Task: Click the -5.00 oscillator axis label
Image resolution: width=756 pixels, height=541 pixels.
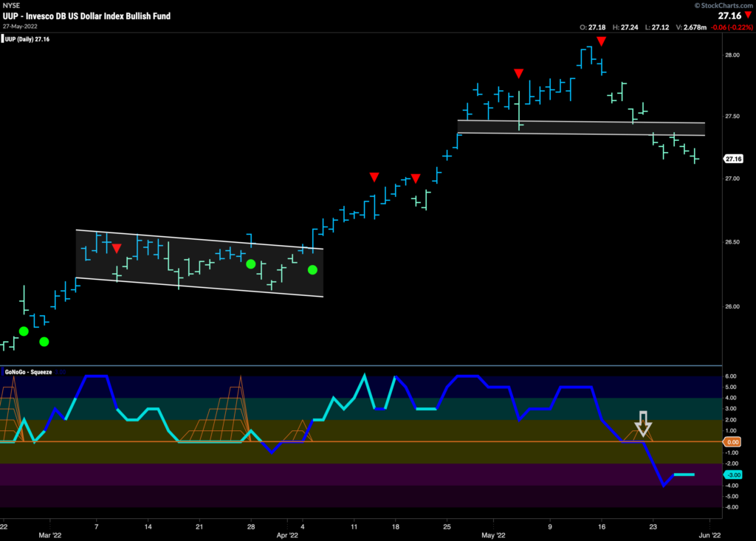Action: click(x=732, y=496)
